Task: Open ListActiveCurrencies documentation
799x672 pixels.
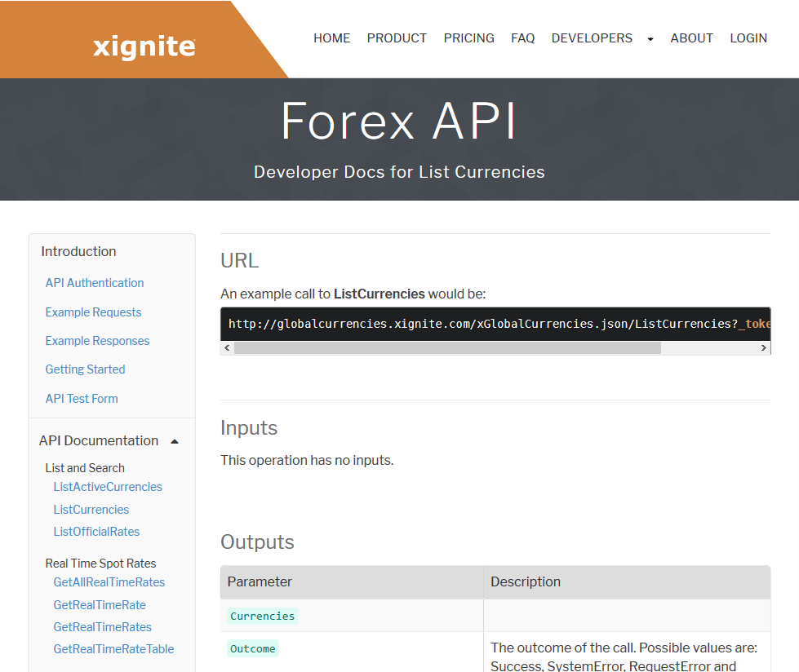Action: click(x=108, y=487)
